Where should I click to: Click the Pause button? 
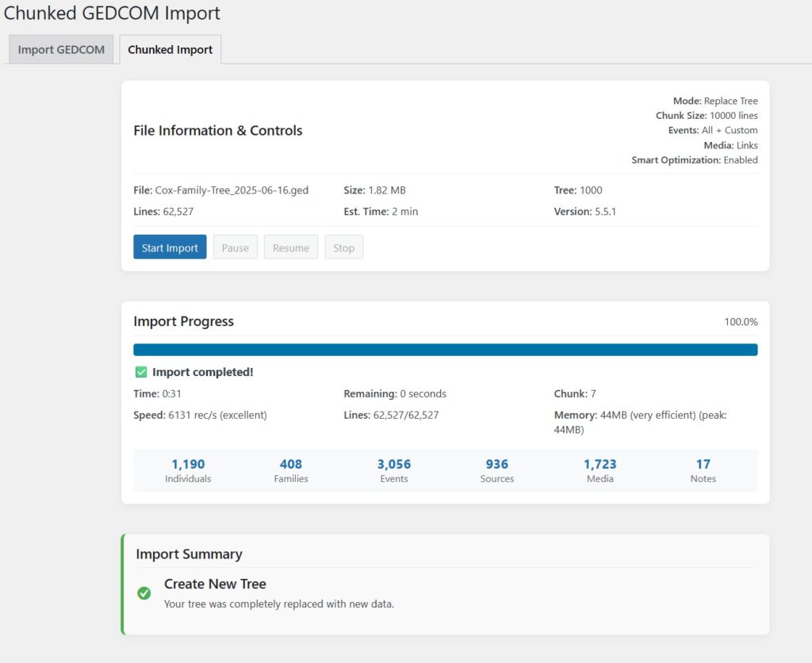[x=235, y=247]
